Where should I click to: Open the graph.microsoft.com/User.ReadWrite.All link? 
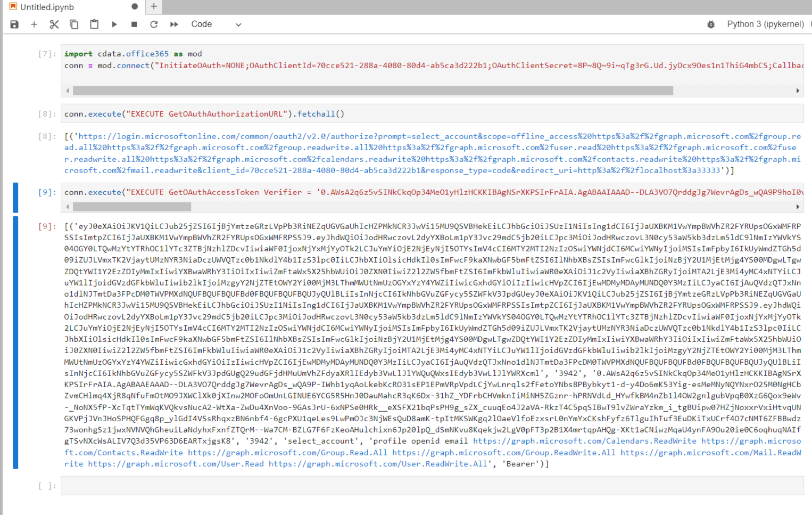pos(378,464)
